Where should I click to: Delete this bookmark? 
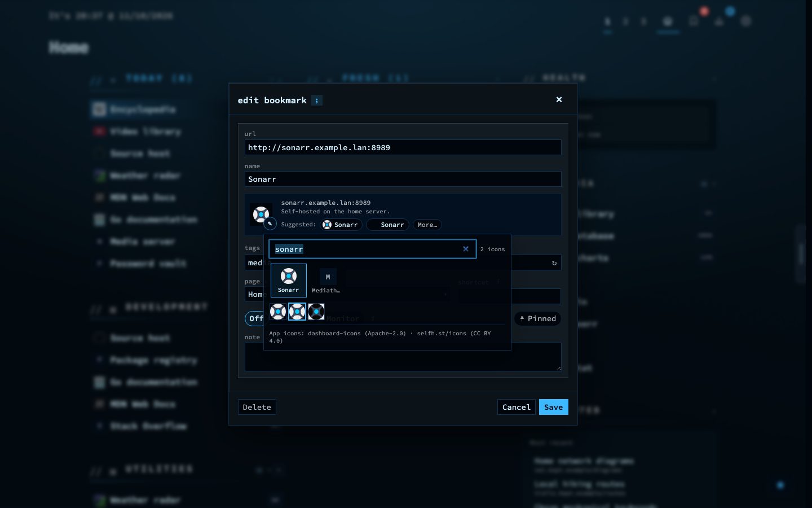[257, 407]
